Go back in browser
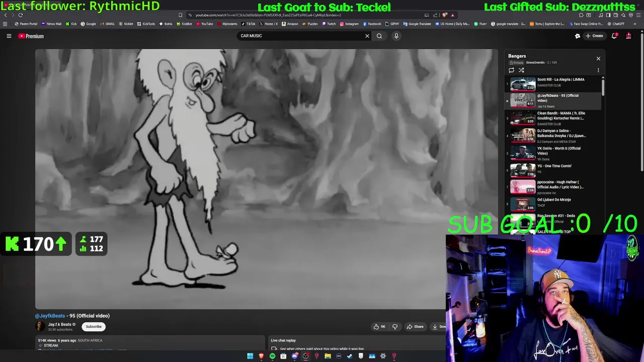The height and width of the screenshot is (362, 644). pyautogui.click(x=6, y=15)
